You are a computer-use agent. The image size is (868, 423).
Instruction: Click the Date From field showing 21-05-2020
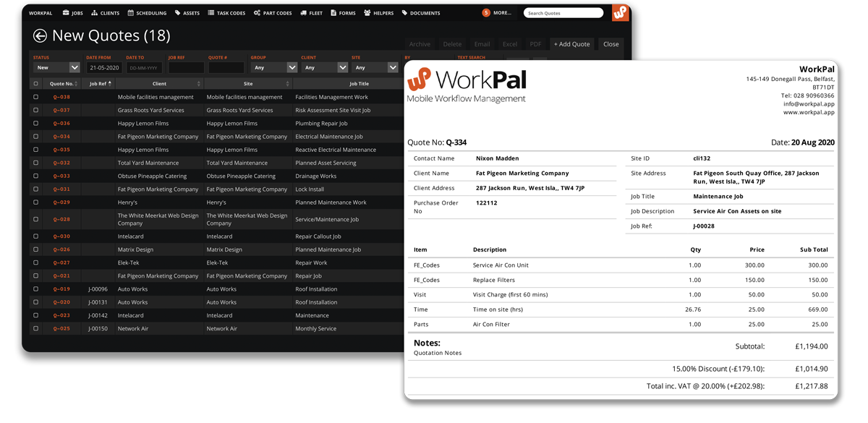coord(104,67)
